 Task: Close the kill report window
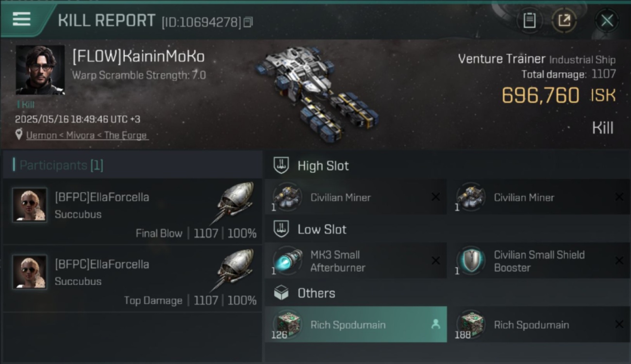(x=607, y=20)
